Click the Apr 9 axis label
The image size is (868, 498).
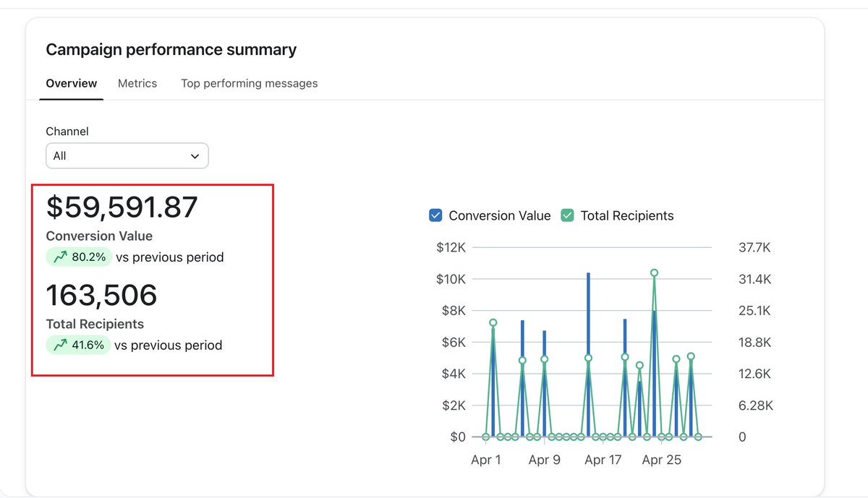(x=545, y=460)
